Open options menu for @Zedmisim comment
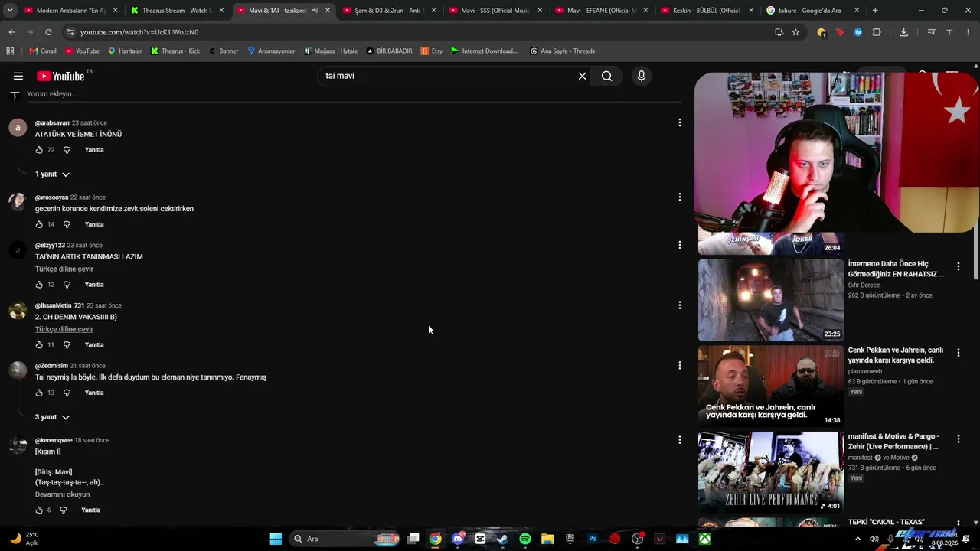The width and height of the screenshot is (980, 551). coord(679,365)
